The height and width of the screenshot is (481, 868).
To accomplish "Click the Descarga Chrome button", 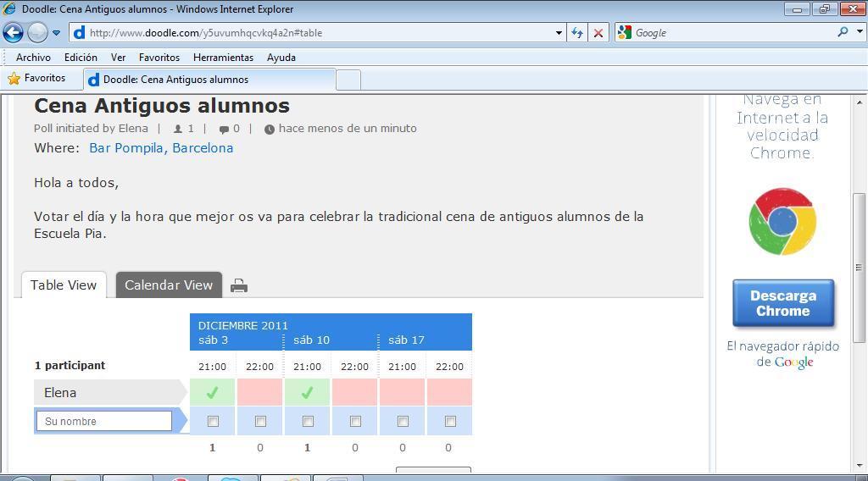I will click(782, 303).
